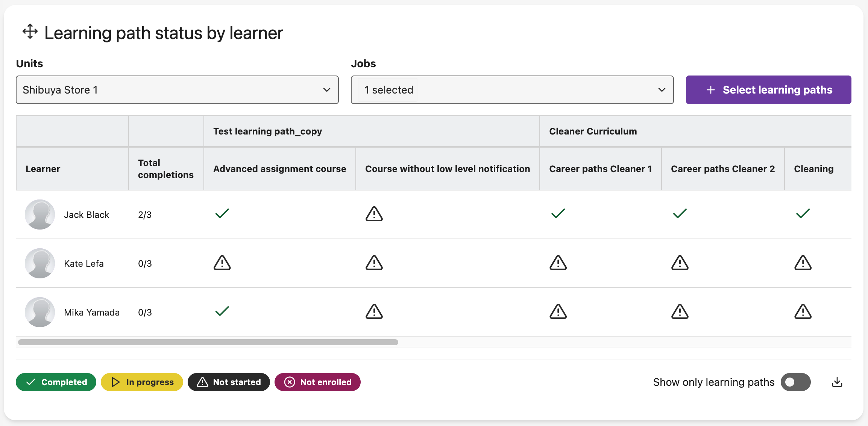Click Jack Black's not-started warning icon
The image size is (868, 426).
[374, 214]
